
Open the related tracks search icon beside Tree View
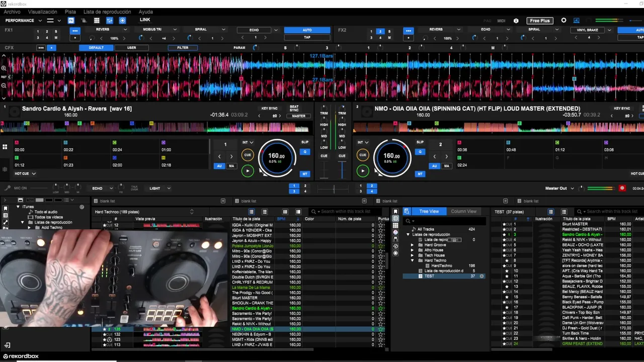tap(407, 211)
